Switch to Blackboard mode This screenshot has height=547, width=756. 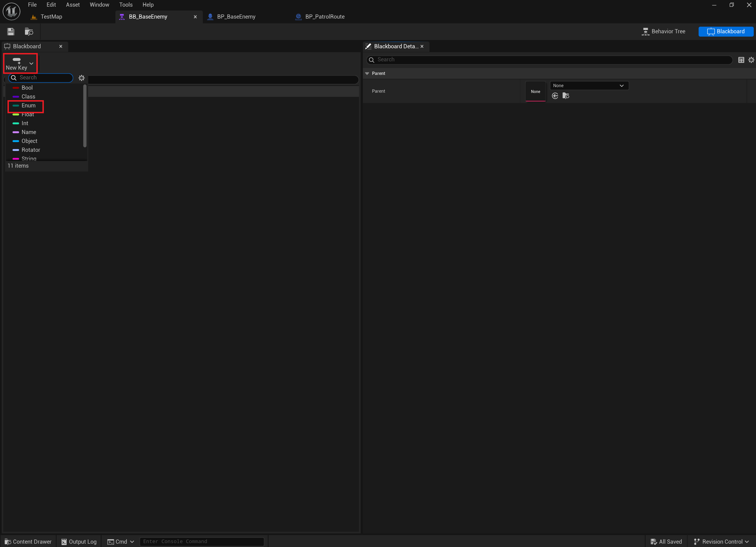tap(726, 31)
